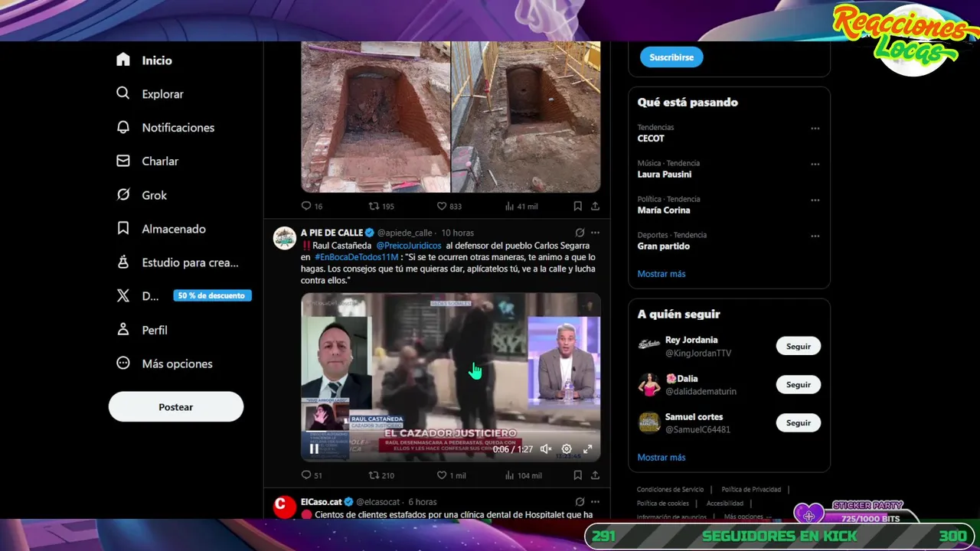Pause the Cazador Justiciero video
The height and width of the screenshot is (551, 980).
click(314, 449)
